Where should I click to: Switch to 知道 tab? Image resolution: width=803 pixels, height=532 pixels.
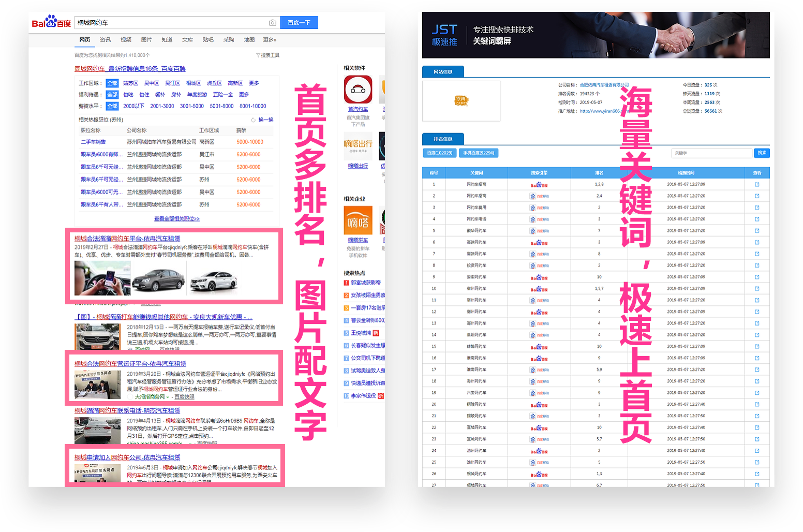click(x=167, y=40)
